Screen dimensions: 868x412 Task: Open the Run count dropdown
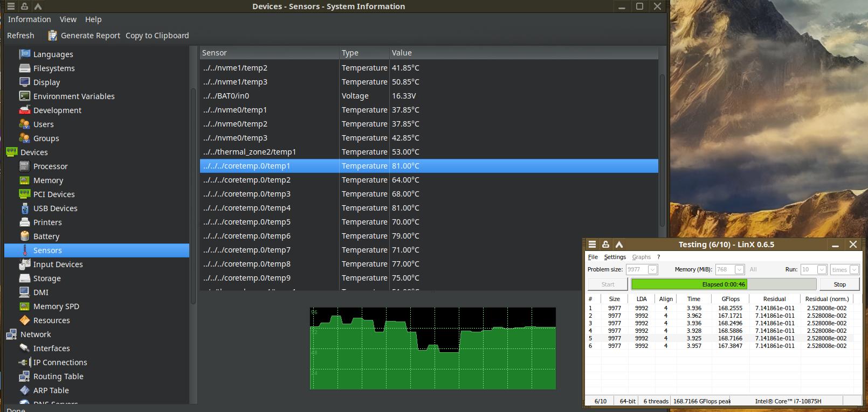(822, 269)
